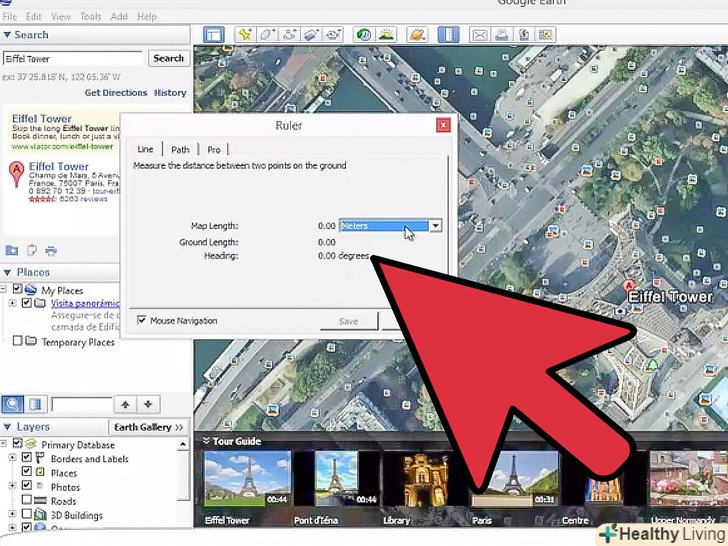Click the Ruler tool icon

pyautogui.click(x=449, y=35)
